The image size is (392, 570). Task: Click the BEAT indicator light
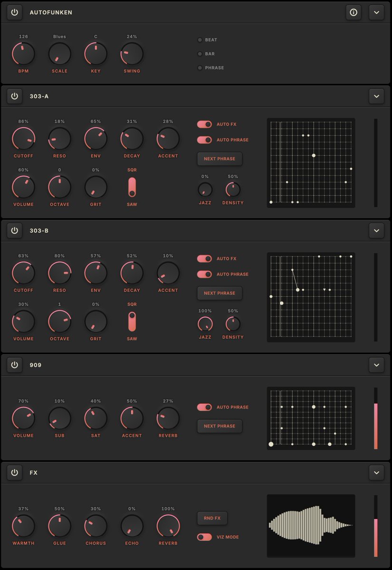(x=200, y=40)
